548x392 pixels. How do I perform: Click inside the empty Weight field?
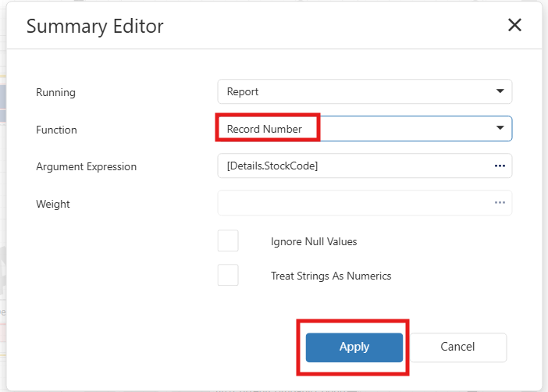[351, 203]
